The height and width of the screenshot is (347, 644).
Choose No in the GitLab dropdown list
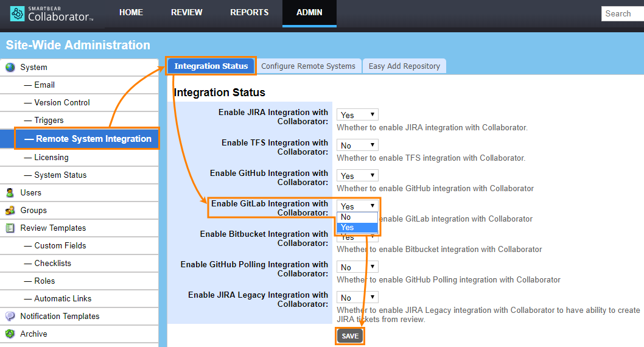click(x=357, y=217)
